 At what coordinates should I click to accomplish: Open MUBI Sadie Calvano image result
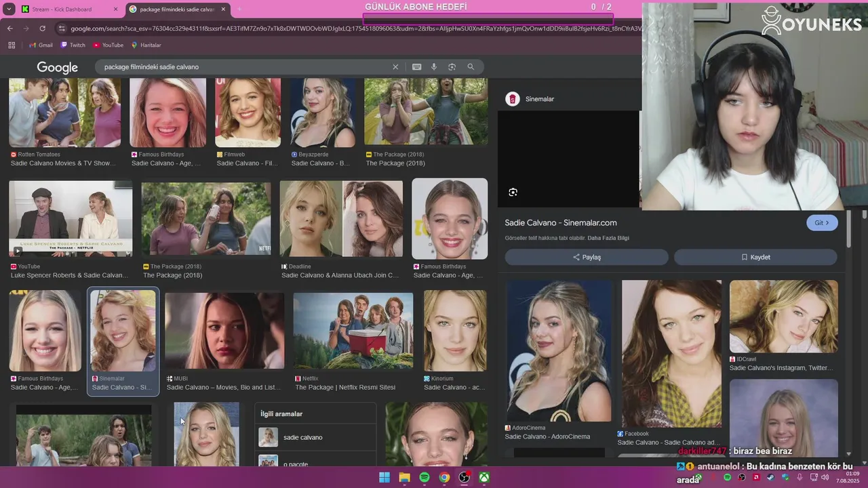click(x=224, y=342)
